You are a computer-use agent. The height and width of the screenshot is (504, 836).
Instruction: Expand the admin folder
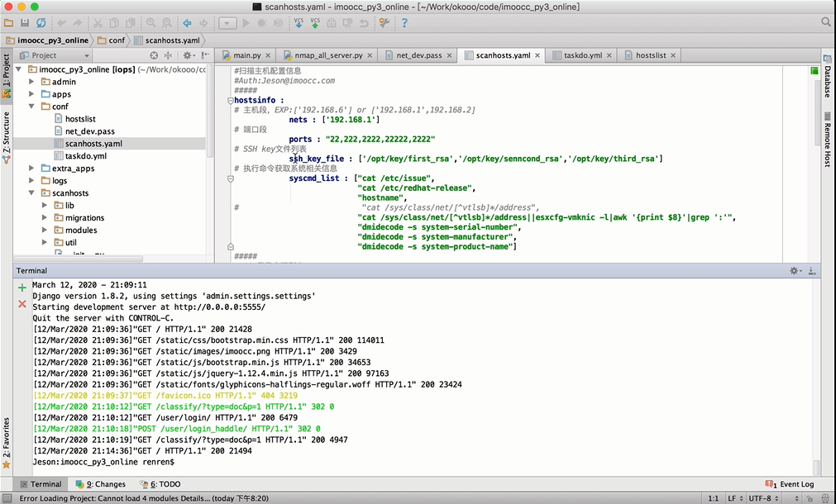[31, 82]
